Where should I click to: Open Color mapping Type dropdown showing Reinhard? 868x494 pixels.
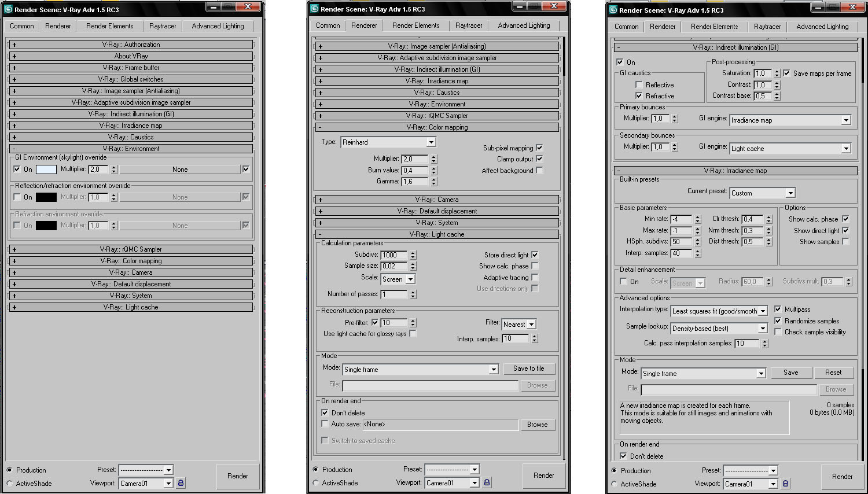388,142
